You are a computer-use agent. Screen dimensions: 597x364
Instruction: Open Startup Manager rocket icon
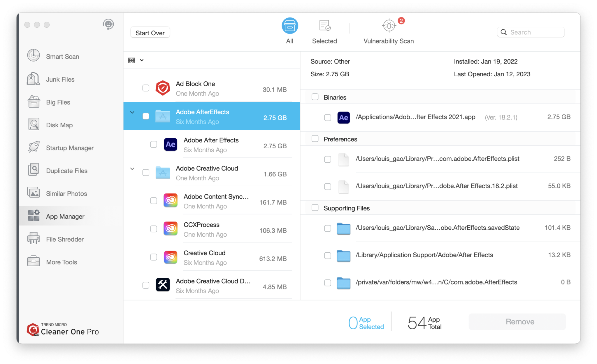coord(34,147)
